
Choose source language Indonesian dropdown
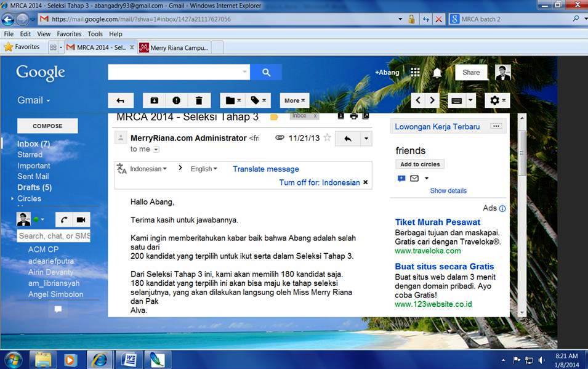[x=148, y=169]
